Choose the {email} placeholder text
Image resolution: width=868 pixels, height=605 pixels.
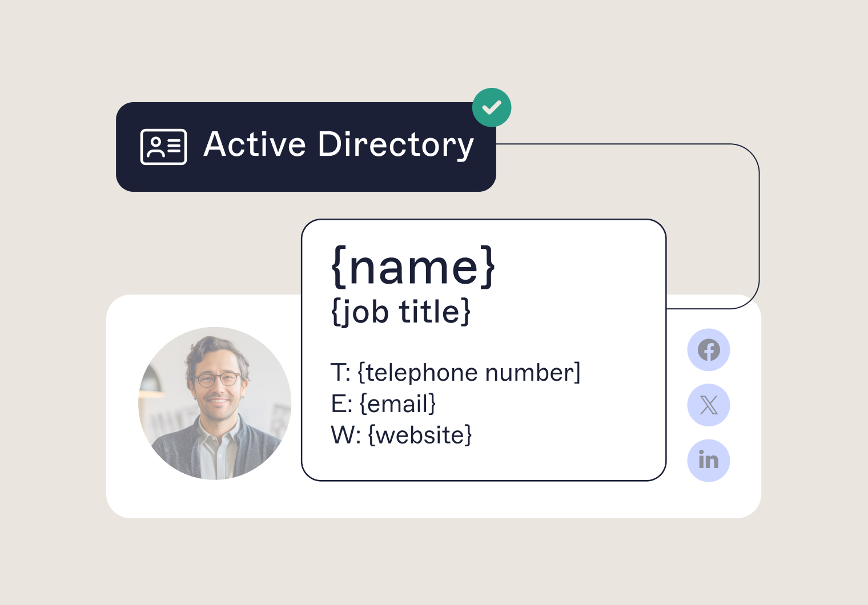click(x=398, y=404)
